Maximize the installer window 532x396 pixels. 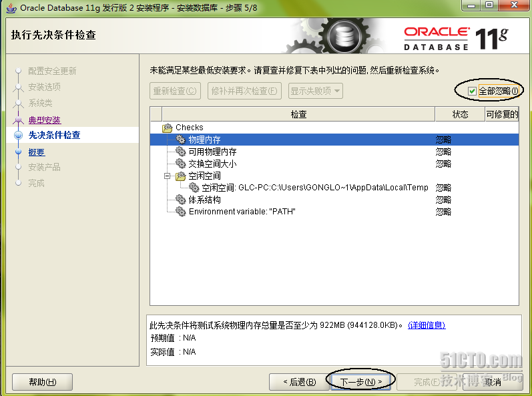pyautogui.click(x=489, y=5)
